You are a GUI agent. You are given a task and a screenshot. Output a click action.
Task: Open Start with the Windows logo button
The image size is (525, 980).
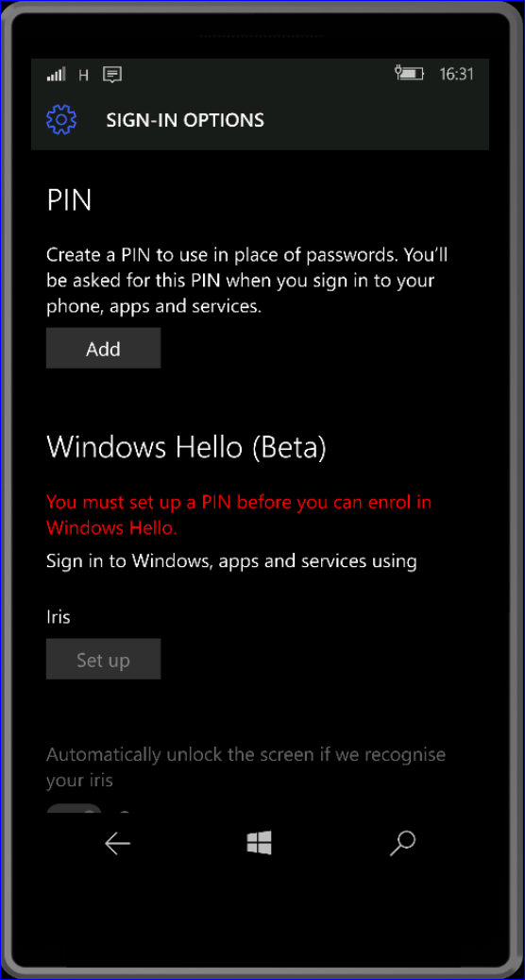259,844
